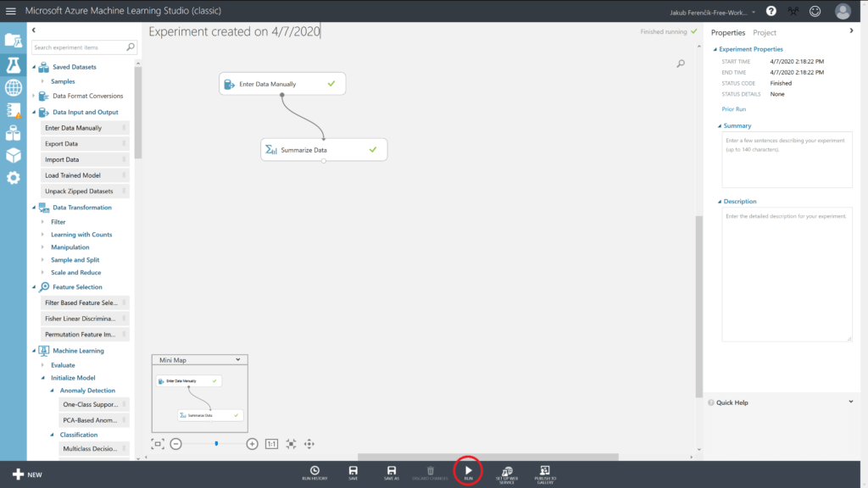Click the New button

27,474
